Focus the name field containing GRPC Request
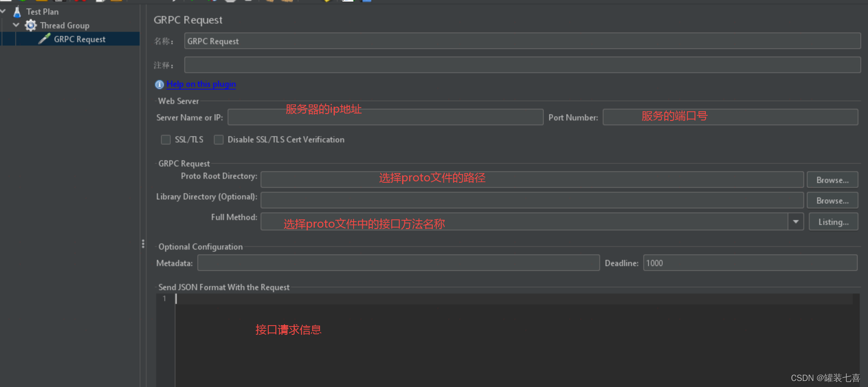Screen dimensions: 868x387 click(x=522, y=41)
